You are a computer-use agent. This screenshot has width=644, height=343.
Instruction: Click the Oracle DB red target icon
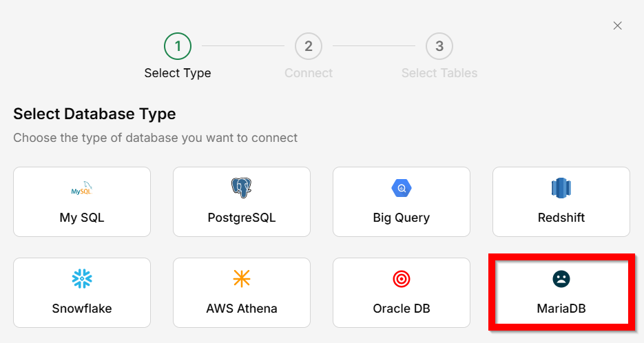click(x=401, y=278)
